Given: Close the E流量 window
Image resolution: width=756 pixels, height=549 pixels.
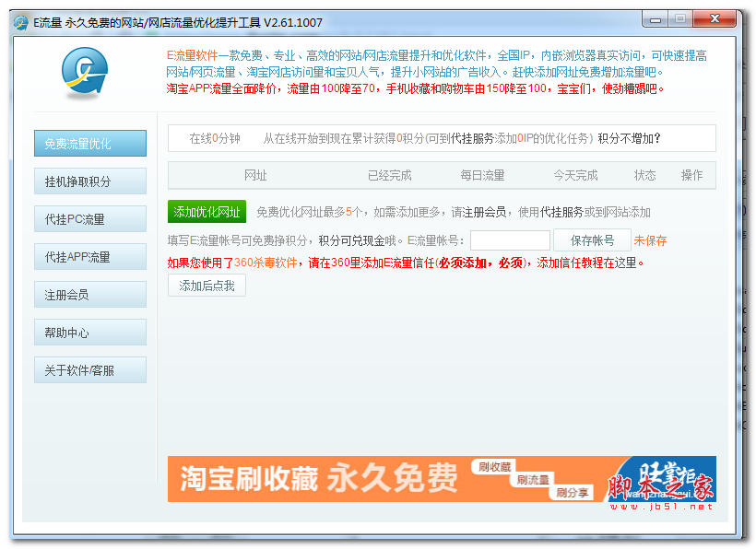Looking at the screenshot, I should click(x=715, y=19).
